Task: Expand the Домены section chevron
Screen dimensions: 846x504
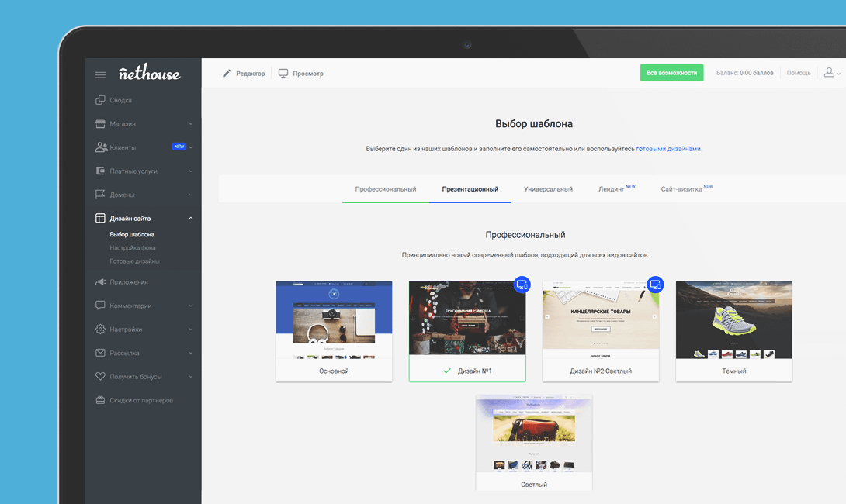Action: pos(190,195)
